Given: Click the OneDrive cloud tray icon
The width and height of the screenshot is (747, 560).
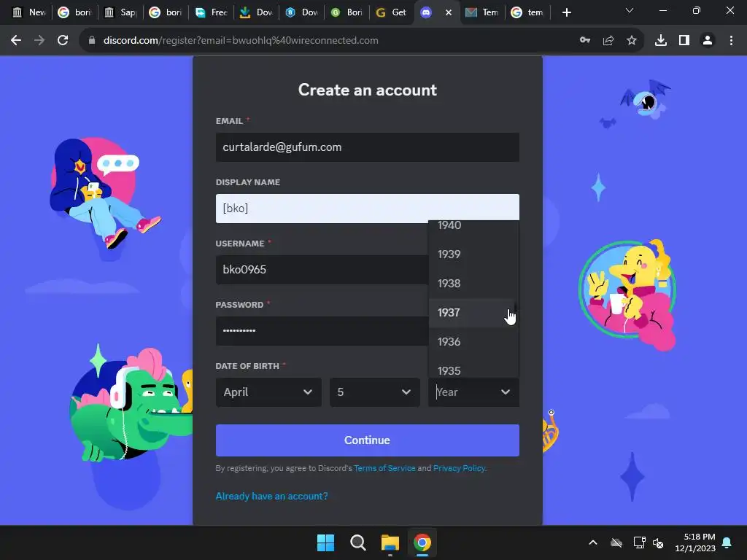Looking at the screenshot, I should [x=616, y=542].
